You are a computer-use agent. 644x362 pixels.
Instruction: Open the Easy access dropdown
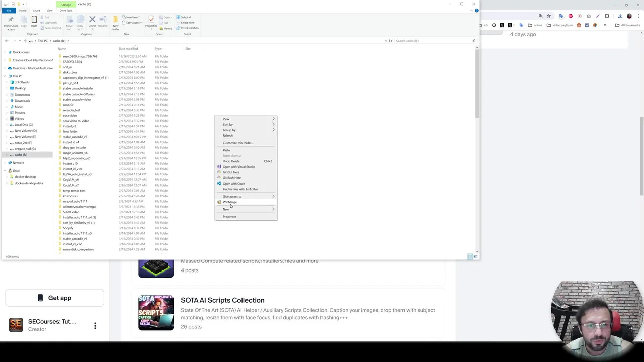pyautogui.click(x=133, y=23)
